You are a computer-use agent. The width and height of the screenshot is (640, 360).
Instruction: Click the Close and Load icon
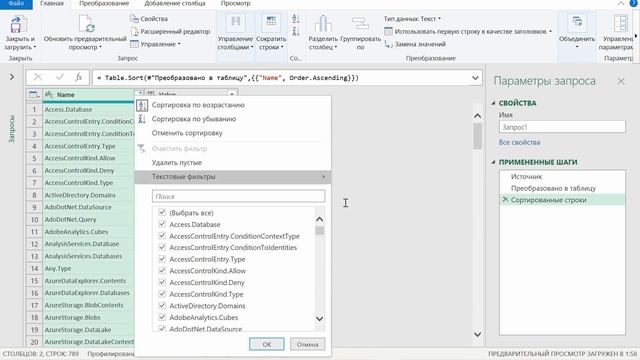point(18,24)
